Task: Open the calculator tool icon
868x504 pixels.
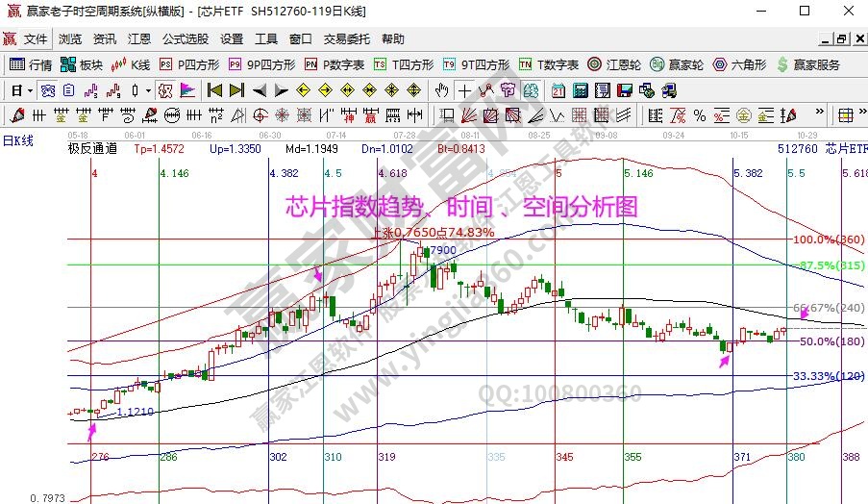Action: tap(580, 90)
